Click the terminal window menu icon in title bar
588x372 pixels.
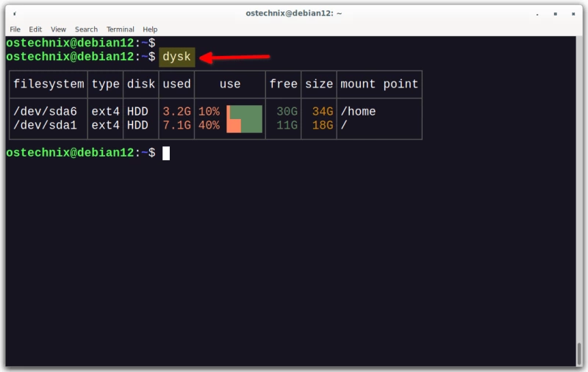[14, 13]
